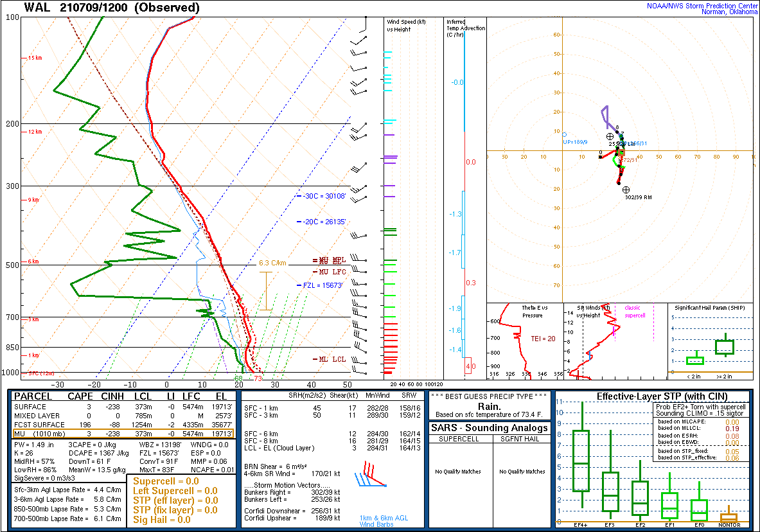Click the "700-500mb Lapse Rate" line

[x=68, y=519]
